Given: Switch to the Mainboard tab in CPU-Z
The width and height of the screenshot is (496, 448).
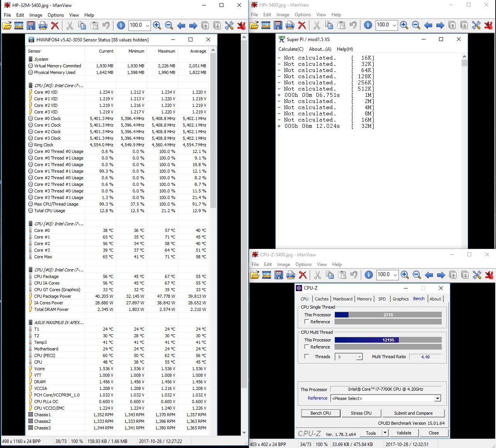Looking at the screenshot, I should pyautogui.click(x=343, y=299).
